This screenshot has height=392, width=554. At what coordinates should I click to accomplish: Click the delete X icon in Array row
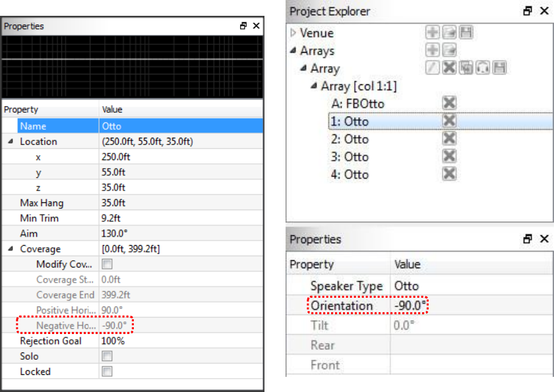tap(449, 68)
